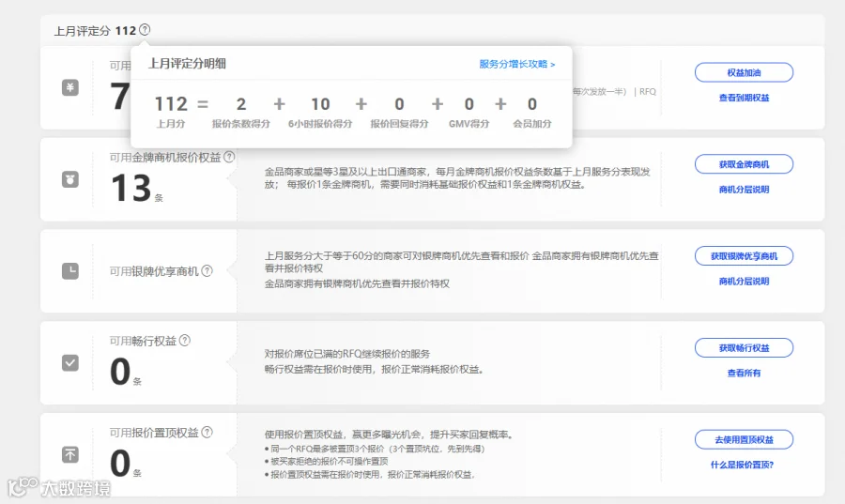This screenshot has width=845, height=504.
Task: Click the pin-to-top arrow icon
Action: (70, 454)
